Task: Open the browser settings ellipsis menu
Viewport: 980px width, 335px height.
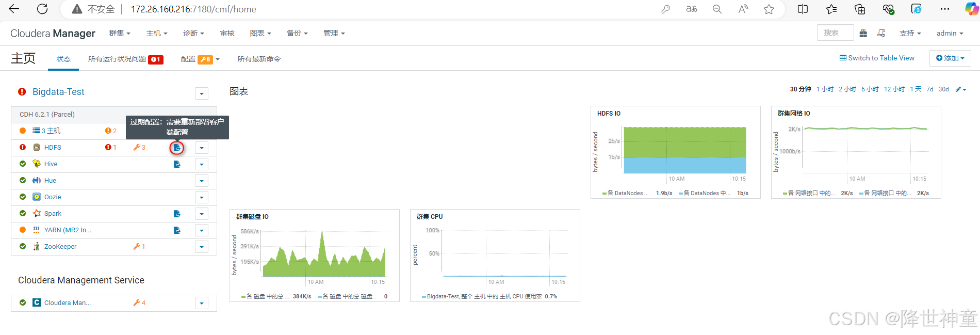Action: (944, 9)
